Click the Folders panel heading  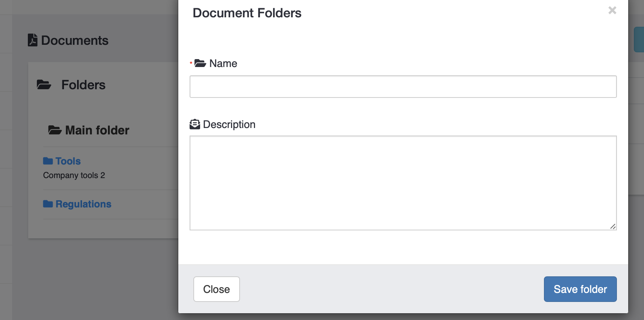click(x=83, y=85)
